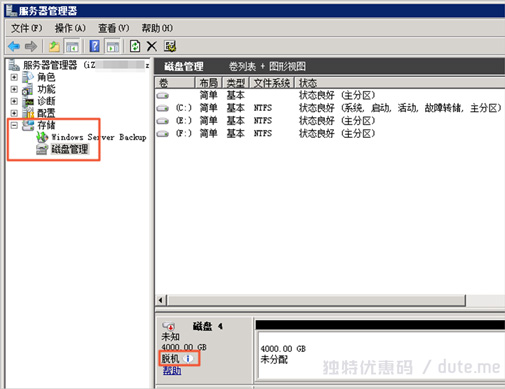Click the 角色 roles tree icon
Screen dimensions: 505x389
(28, 77)
